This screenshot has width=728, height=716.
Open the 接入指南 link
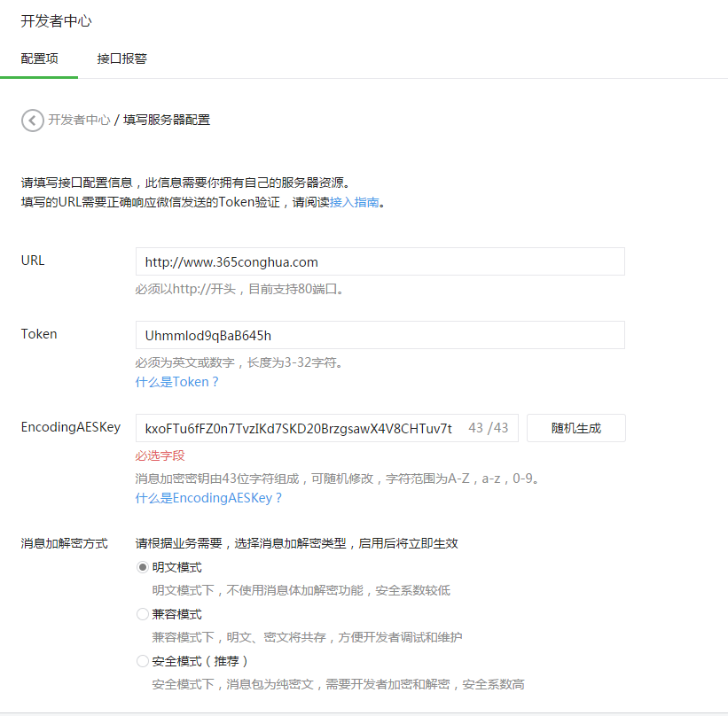[355, 202]
